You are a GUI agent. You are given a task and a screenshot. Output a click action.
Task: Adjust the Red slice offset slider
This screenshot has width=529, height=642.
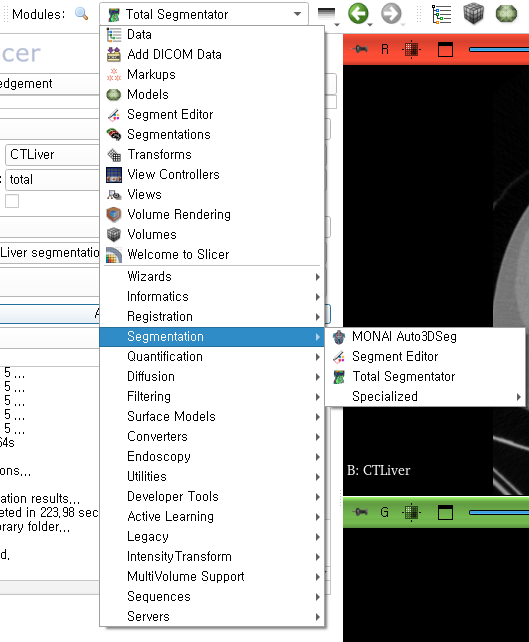[499, 50]
